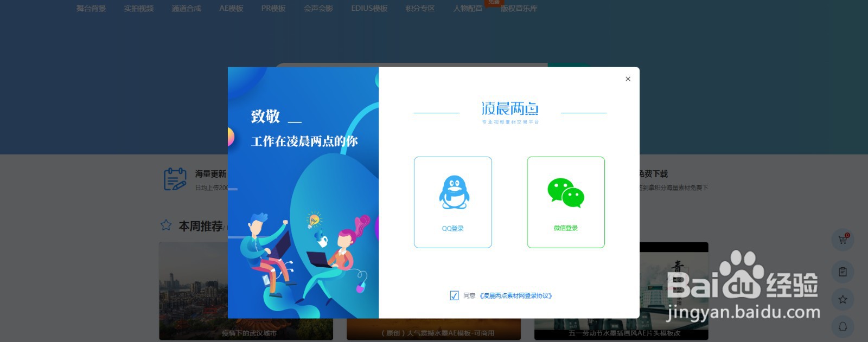The image size is (868, 342).
Task: Open the 实拍视频 menu item
Action: (x=139, y=9)
